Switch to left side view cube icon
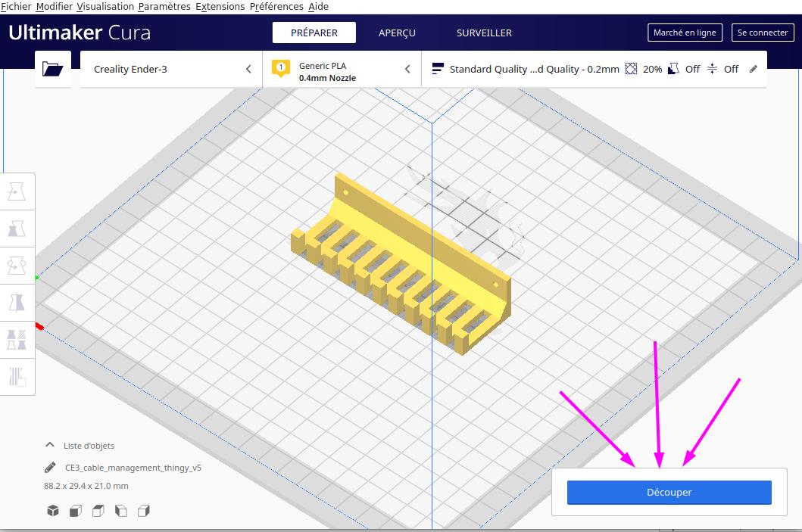802x532 pixels. (x=120, y=511)
